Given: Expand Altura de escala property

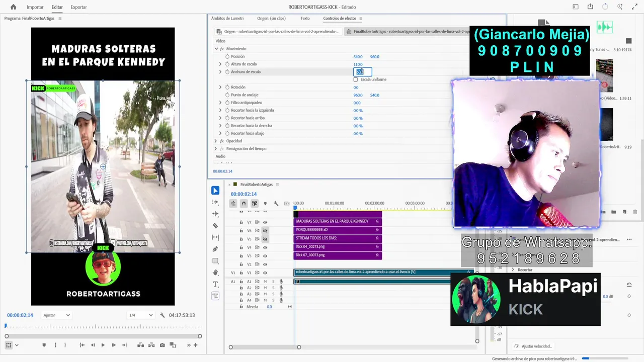Looking at the screenshot, I should point(220,64).
